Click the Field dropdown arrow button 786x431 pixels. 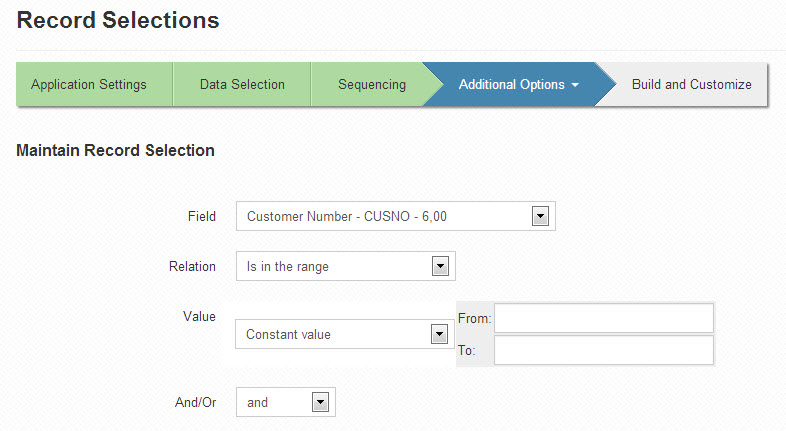pyautogui.click(x=540, y=217)
